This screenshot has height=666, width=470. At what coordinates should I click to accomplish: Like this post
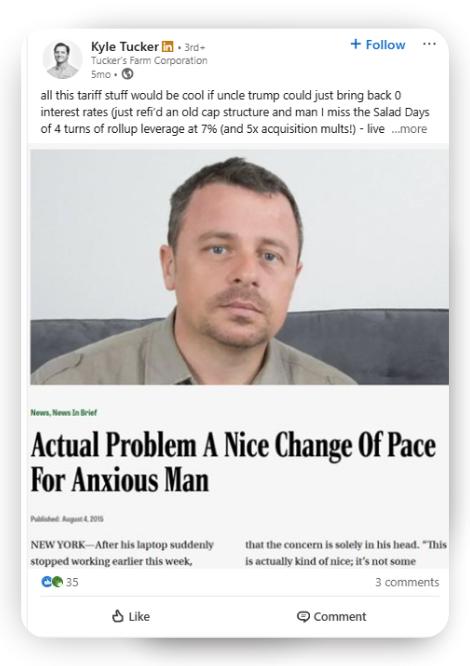(x=131, y=616)
